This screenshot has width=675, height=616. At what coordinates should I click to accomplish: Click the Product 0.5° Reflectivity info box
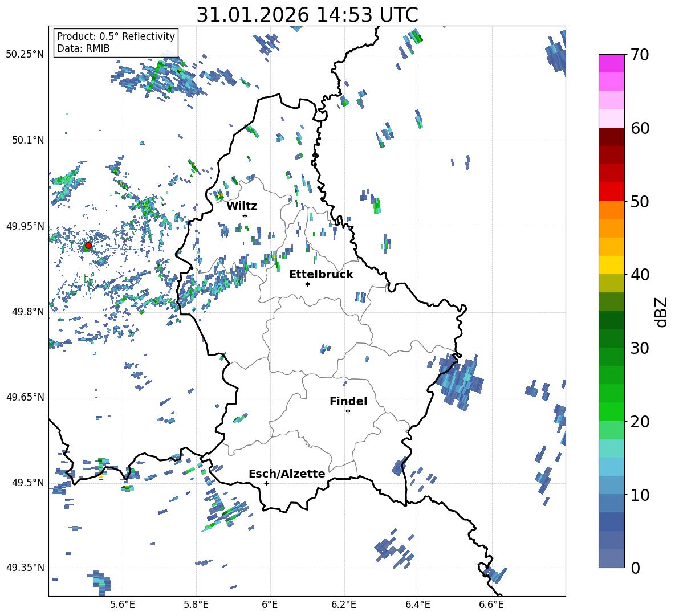click(x=116, y=43)
